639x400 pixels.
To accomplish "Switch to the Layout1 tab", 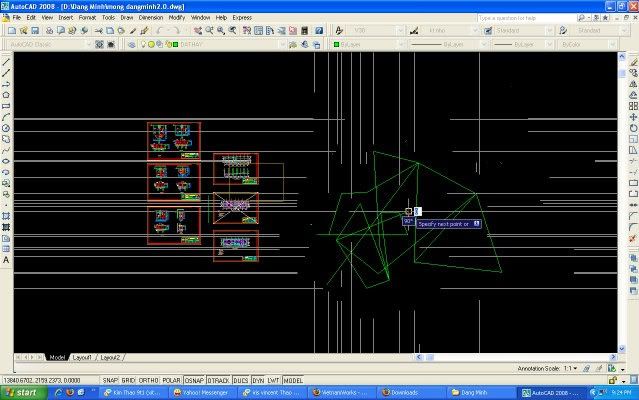I will click(x=82, y=357).
